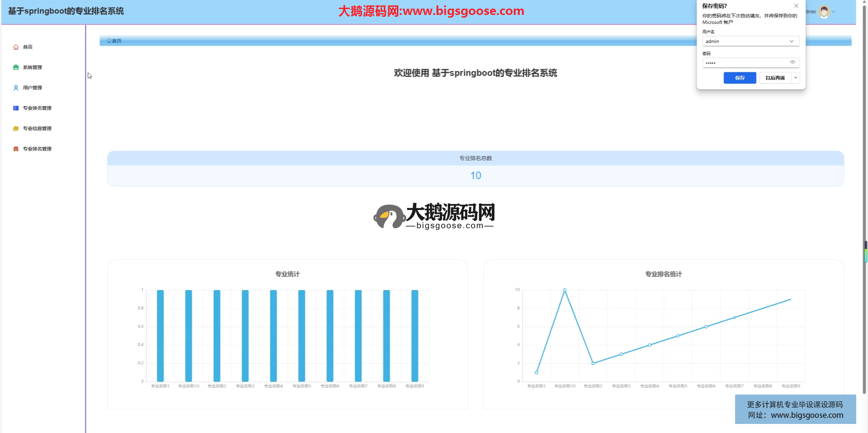Image resolution: width=868 pixels, height=433 pixels.
Task: Open 系统管理 in the sidebar menu
Action: tap(33, 67)
